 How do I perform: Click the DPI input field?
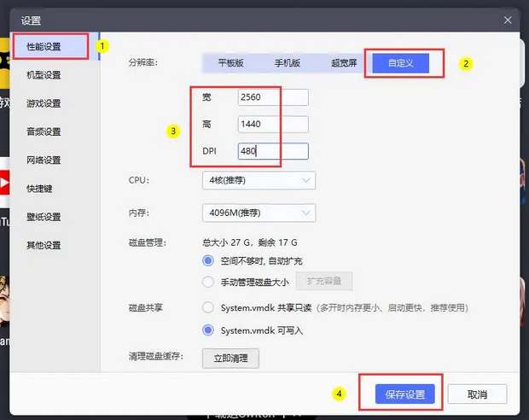coord(272,152)
